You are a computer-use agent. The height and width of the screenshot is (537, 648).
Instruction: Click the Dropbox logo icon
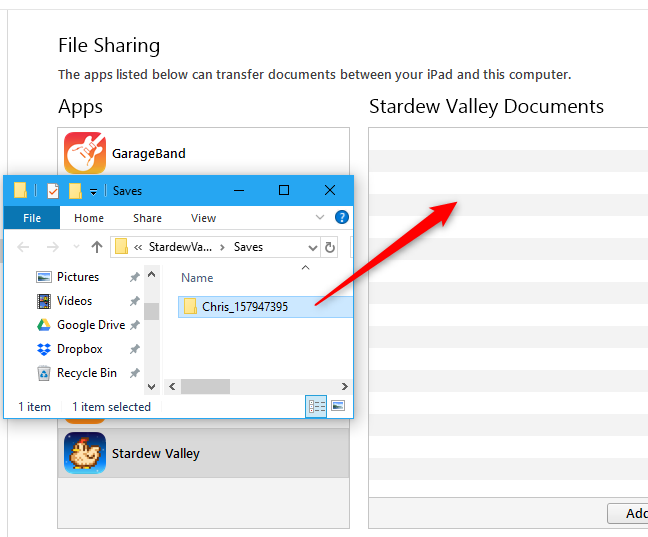click(x=44, y=349)
